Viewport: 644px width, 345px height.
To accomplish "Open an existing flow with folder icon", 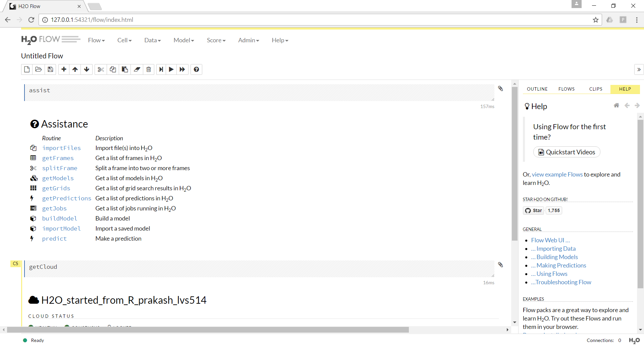I will point(39,69).
